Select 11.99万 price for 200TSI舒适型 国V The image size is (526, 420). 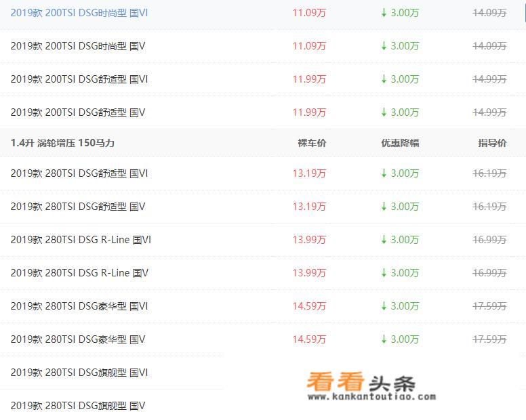[x=309, y=112]
